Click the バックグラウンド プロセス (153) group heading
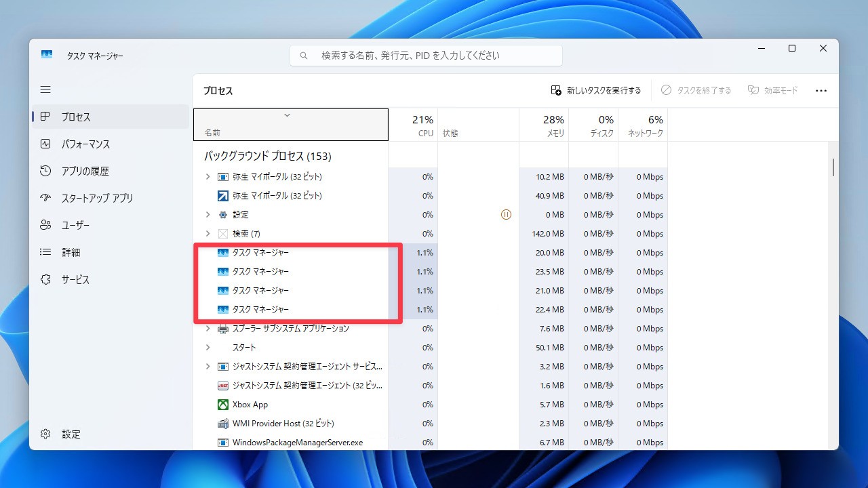Image resolution: width=868 pixels, height=488 pixels. [x=268, y=156]
